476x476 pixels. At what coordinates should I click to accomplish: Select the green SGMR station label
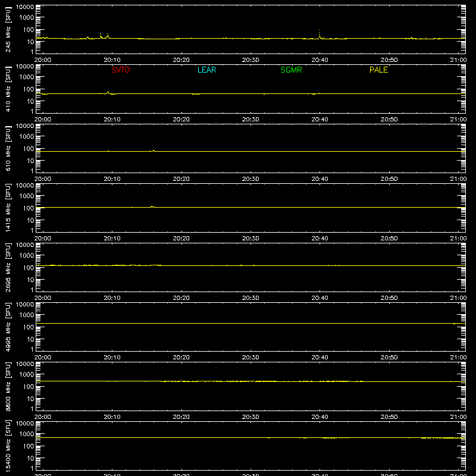pyautogui.click(x=291, y=70)
